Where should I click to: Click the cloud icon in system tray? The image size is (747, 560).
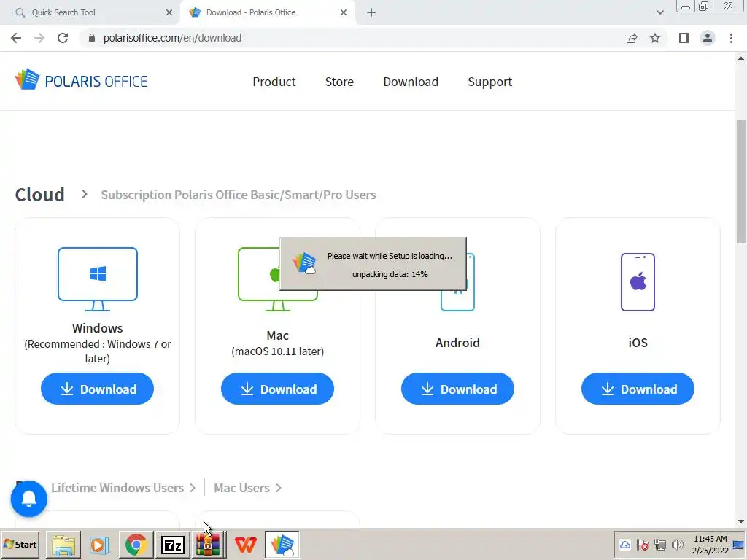click(x=625, y=545)
